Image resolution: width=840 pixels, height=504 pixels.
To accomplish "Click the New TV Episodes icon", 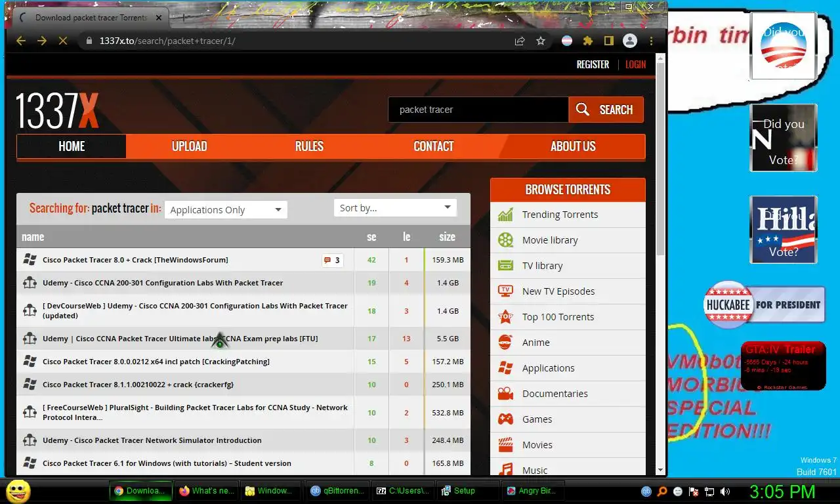I will pyautogui.click(x=505, y=291).
